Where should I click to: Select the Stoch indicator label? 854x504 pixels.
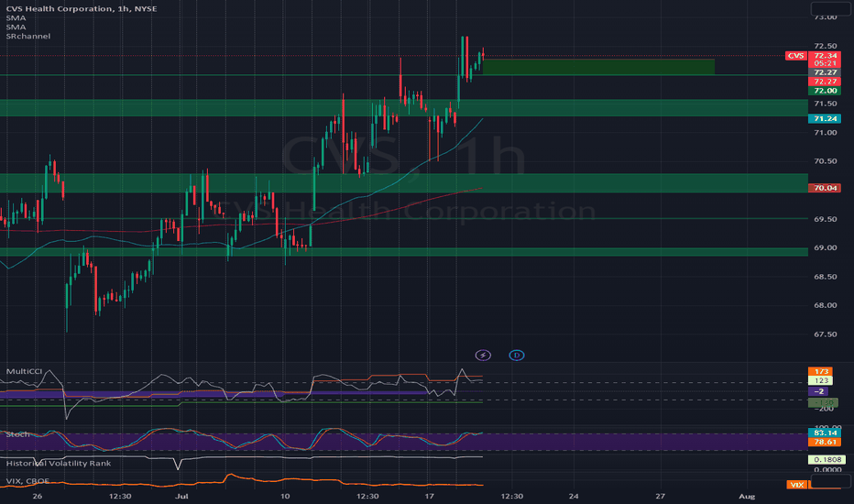[x=17, y=434]
